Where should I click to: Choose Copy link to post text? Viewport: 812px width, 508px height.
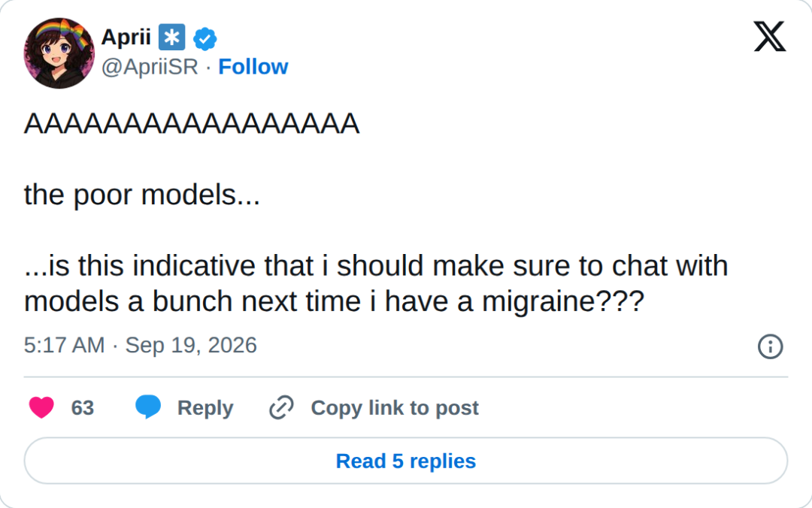point(395,408)
